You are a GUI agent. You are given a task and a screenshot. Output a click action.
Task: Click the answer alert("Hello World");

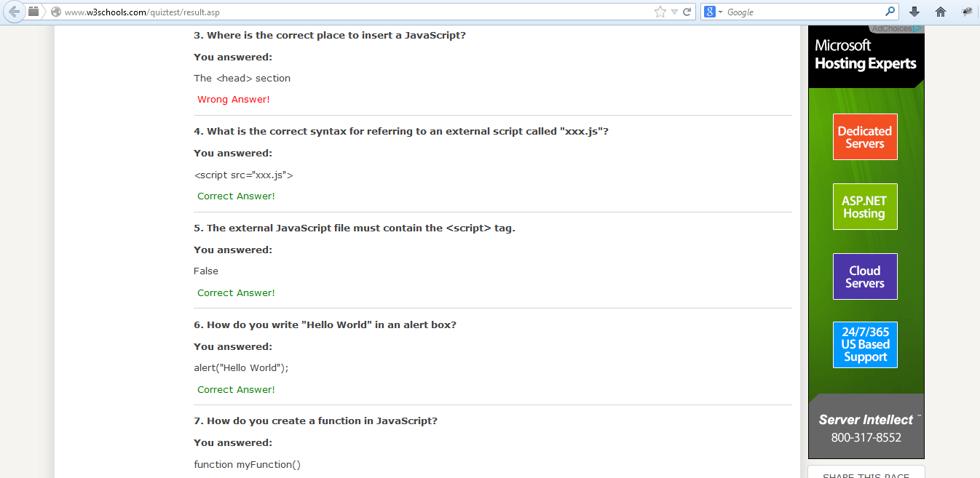pyautogui.click(x=242, y=368)
